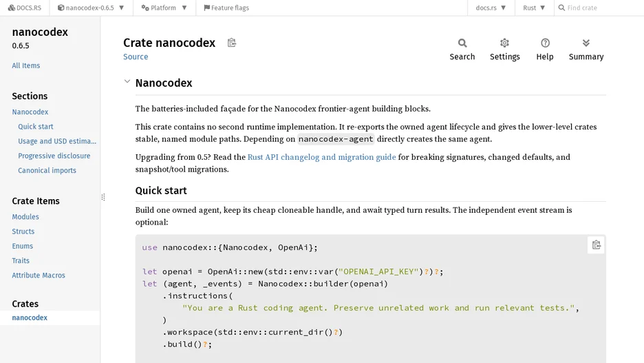Image resolution: width=644 pixels, height=363 pixels.
Task: Open All Items in sidebar
Action: [x=26, y=65]
